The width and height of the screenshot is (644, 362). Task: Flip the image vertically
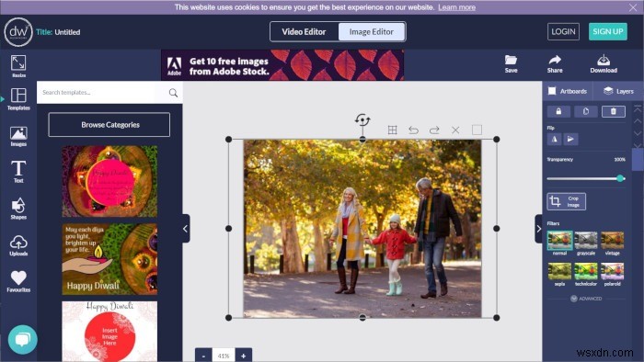click(570, 139)
